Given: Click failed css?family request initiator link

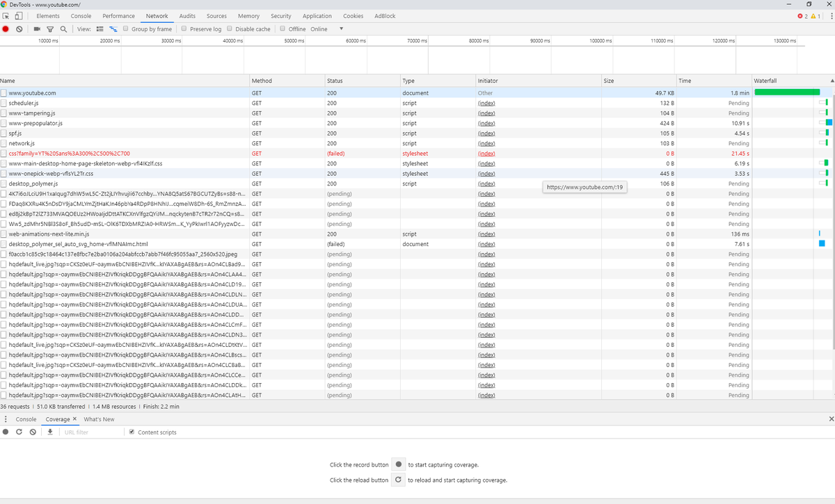Looking at the screenshot, I should tap(486, 153).
